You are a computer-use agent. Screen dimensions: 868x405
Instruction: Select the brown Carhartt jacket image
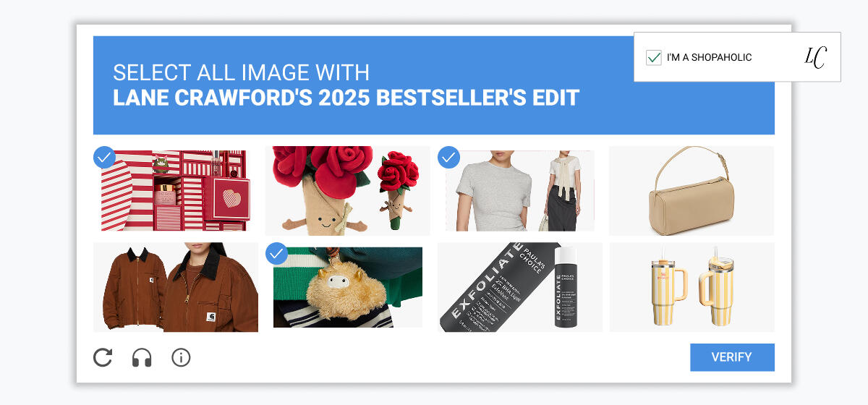(x=176, y=287)
